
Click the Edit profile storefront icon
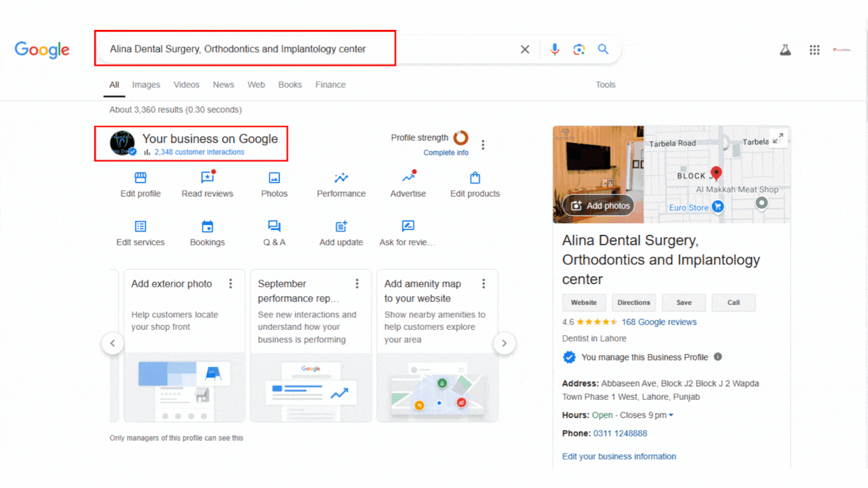140,178
